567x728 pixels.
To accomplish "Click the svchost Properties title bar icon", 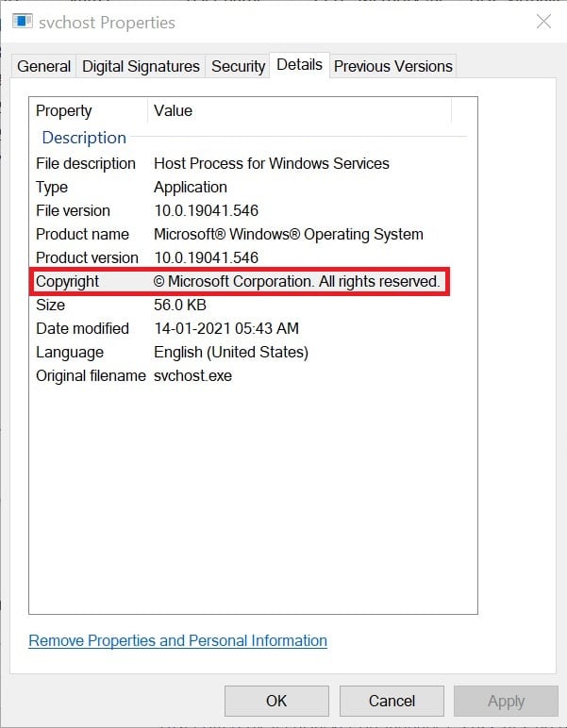I will 23,22.
